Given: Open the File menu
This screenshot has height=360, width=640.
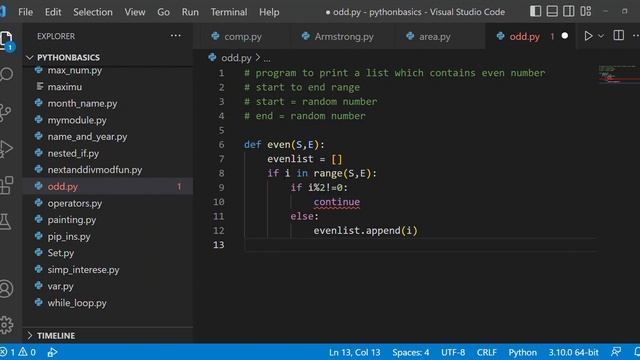Looking at the screenshot, I should tap(25, 12).
